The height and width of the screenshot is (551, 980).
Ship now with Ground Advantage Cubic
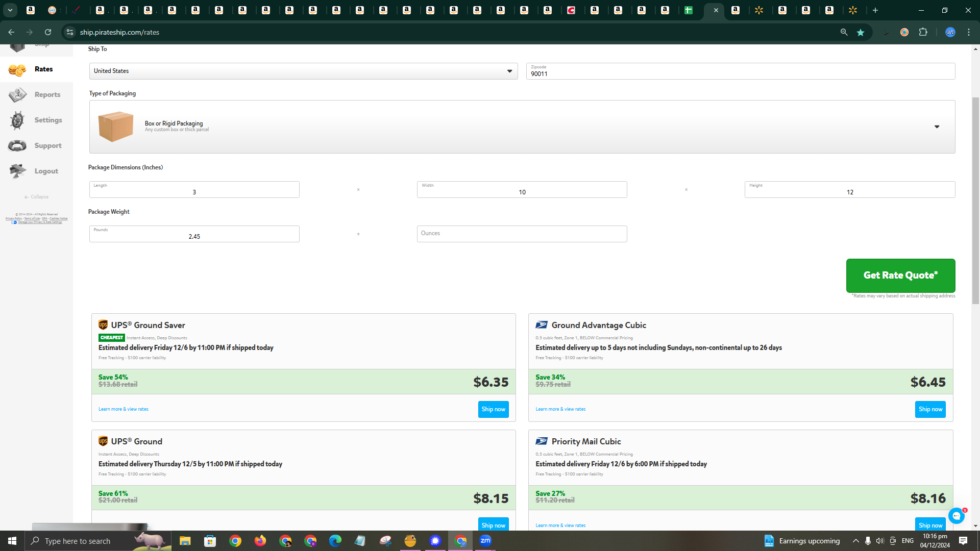930,409
